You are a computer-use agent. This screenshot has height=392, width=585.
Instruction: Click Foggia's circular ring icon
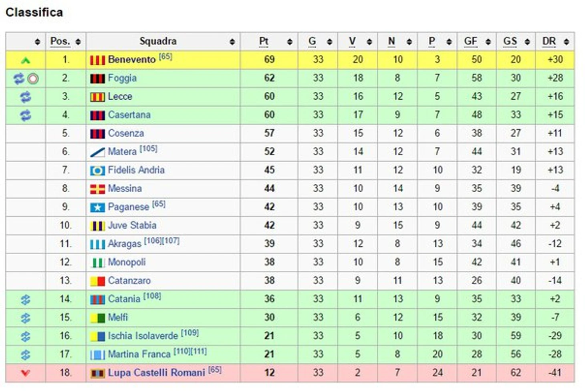click(33, 79)
